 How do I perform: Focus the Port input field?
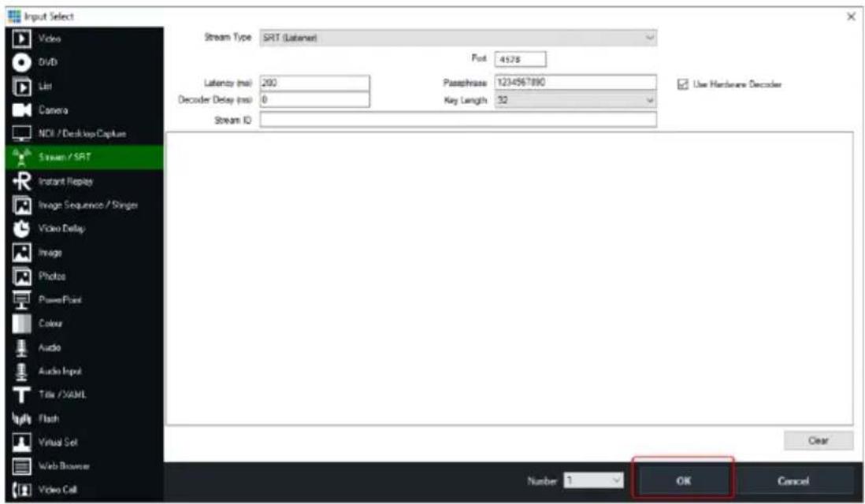point(520,60)
